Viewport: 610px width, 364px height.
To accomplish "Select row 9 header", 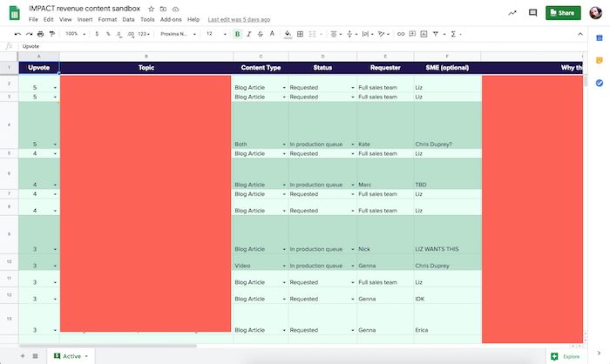I will [x=9, y=234].
